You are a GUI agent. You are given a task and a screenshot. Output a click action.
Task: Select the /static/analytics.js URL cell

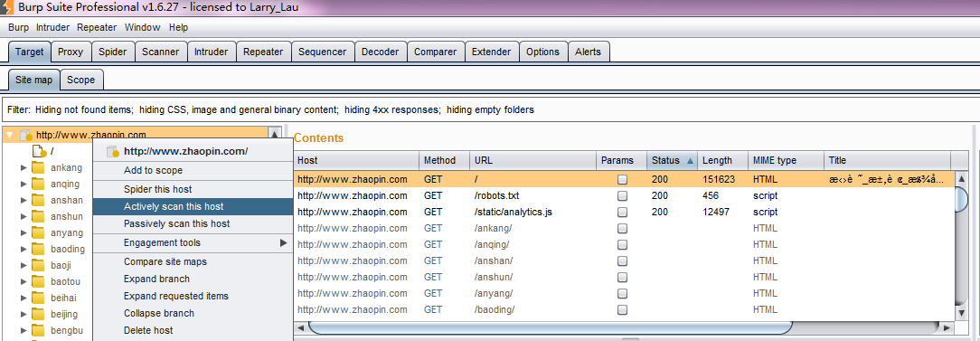pos(532,213)
